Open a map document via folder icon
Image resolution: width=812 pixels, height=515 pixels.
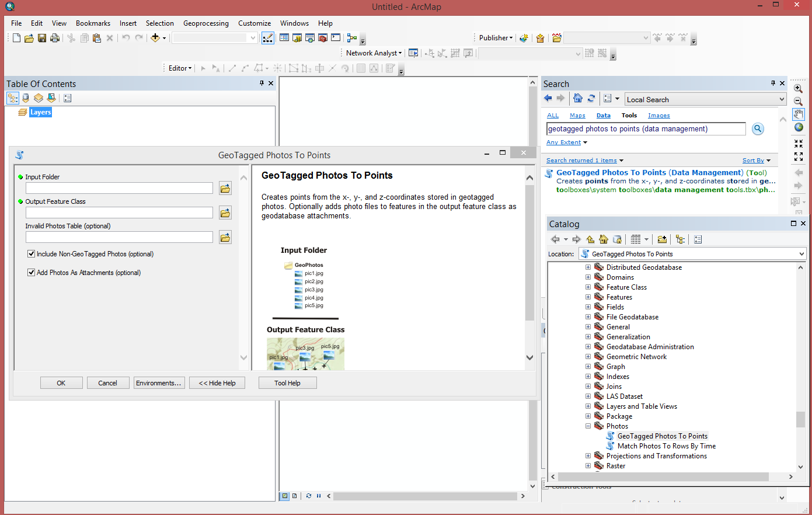click(x=29, y=38)
